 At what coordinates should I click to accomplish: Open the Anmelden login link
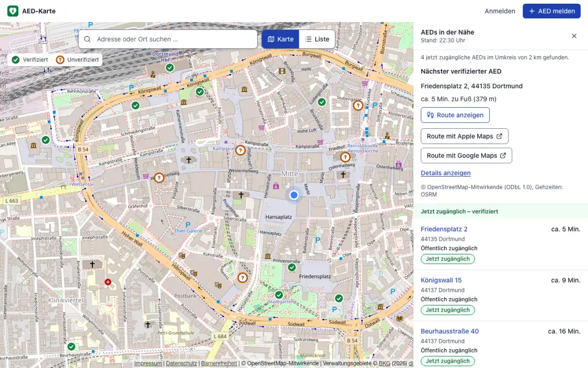500,11
